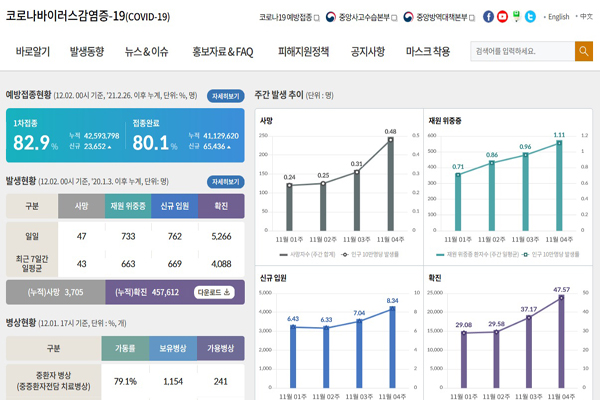Click 8.34 data point in 신규 입원 chart
Screen dimensions: 600x400
tap(392, 308)
